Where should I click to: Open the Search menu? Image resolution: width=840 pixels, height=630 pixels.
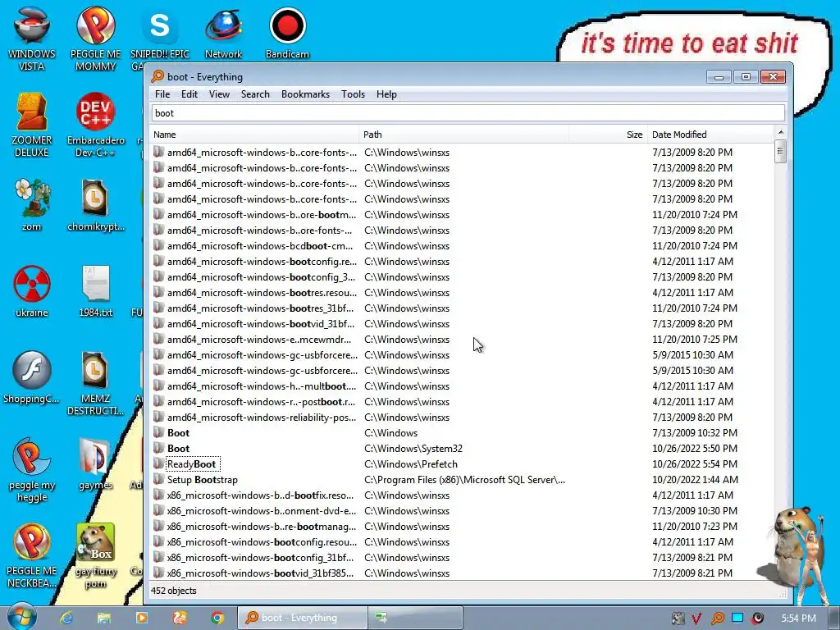[255, 94]
